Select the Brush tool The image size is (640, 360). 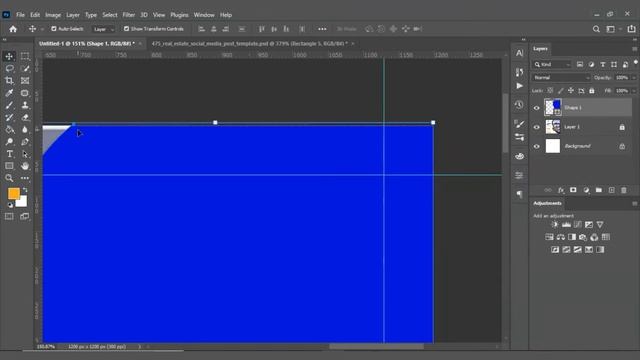[9, 105]
